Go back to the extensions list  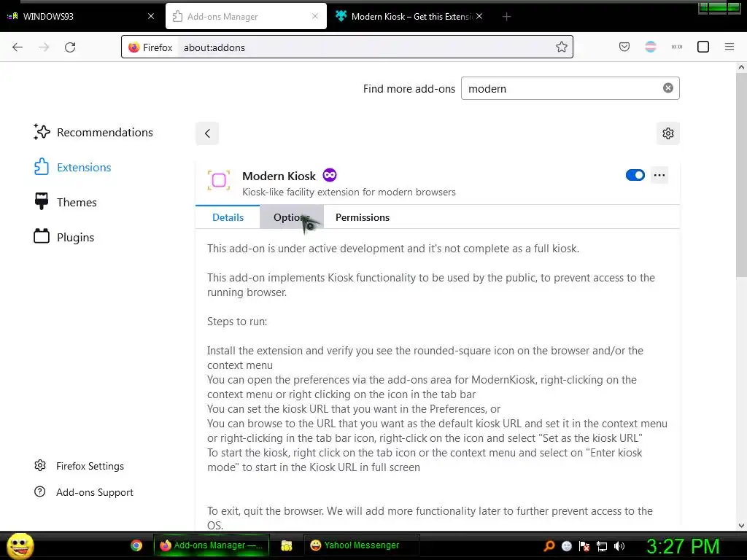(x=207, y=133)
